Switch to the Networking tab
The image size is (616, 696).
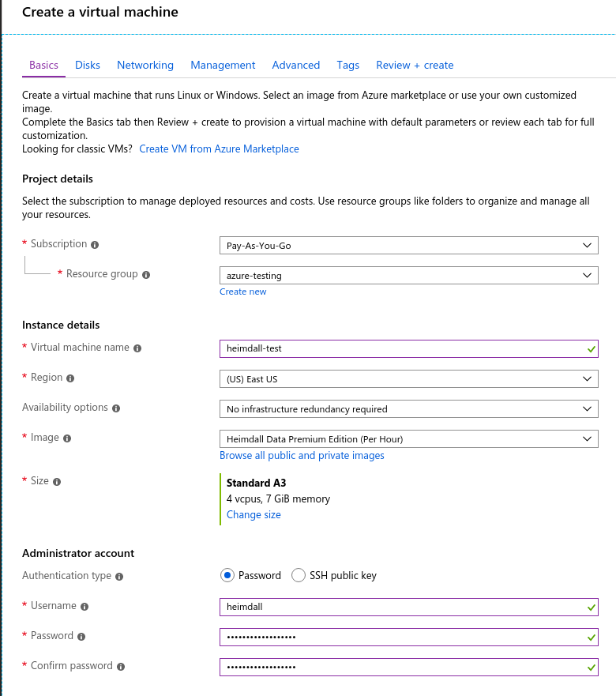point(145,65)
